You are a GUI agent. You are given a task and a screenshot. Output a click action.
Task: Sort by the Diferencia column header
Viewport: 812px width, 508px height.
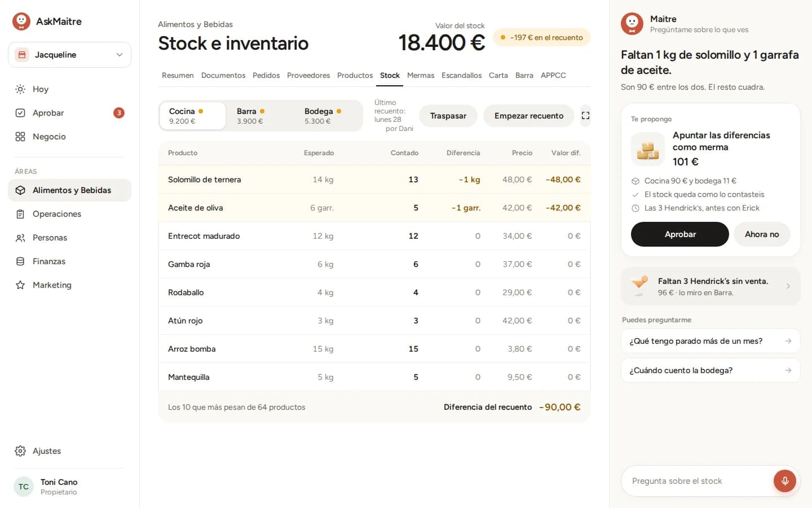(463, 153)
